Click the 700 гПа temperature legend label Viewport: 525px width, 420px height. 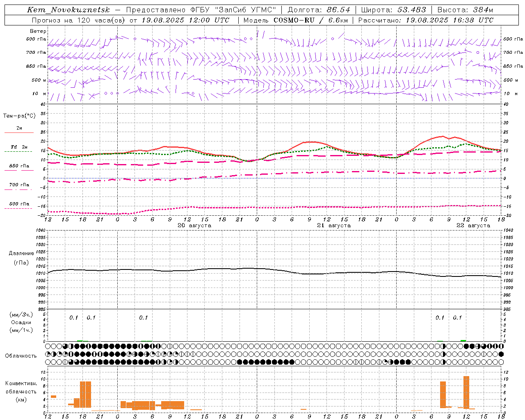19,185
